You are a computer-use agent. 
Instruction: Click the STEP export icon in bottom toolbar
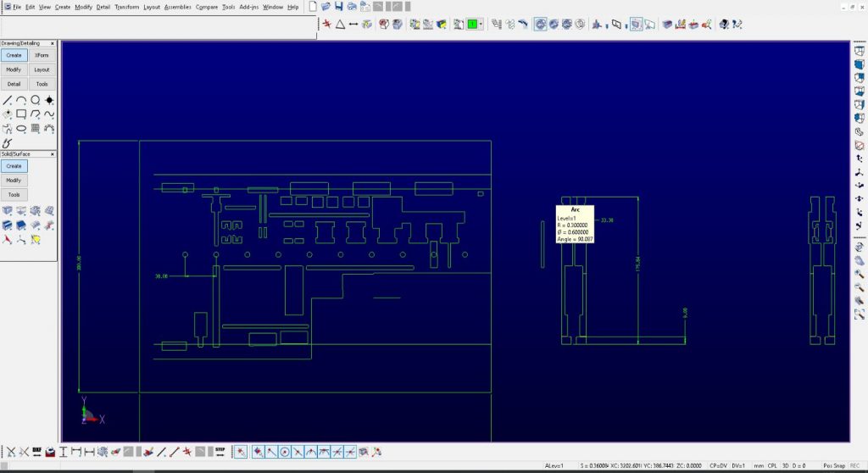(x=220, y=452)
